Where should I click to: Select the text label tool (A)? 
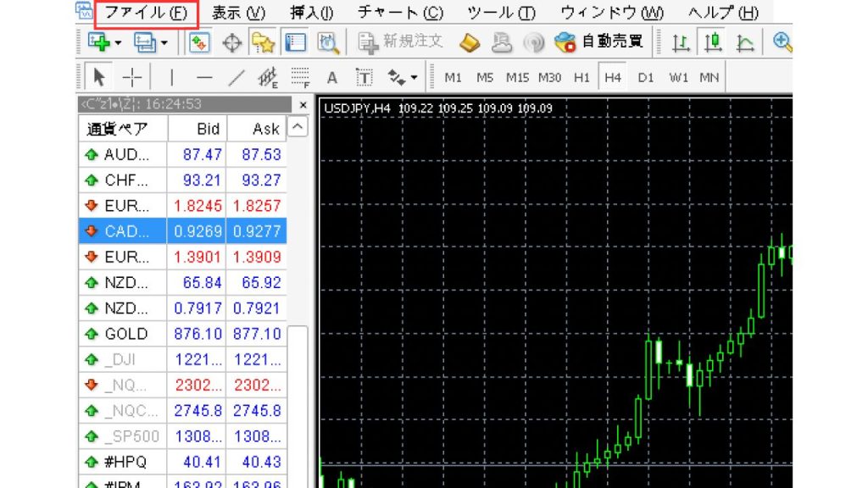tap(332, 78)
